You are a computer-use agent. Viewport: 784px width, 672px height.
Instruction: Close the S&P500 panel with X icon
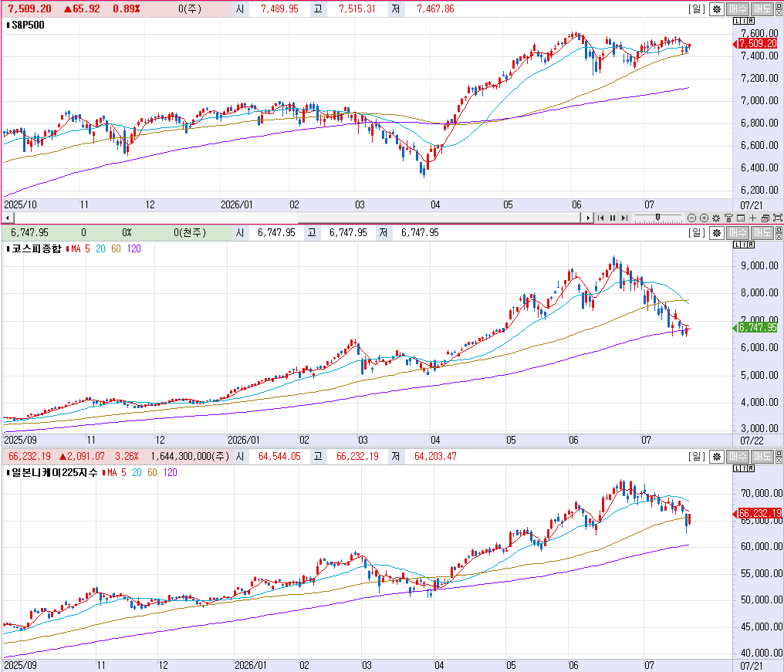point(779,13)
